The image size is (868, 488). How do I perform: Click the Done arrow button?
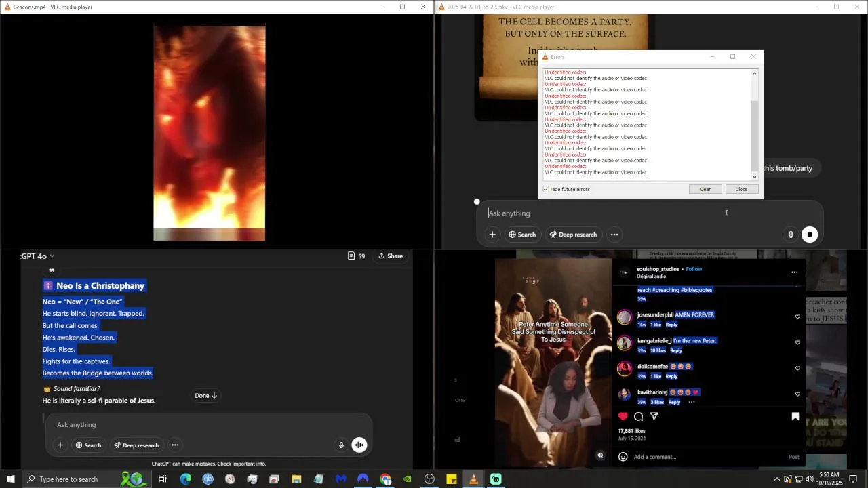[x=205, y=395]
